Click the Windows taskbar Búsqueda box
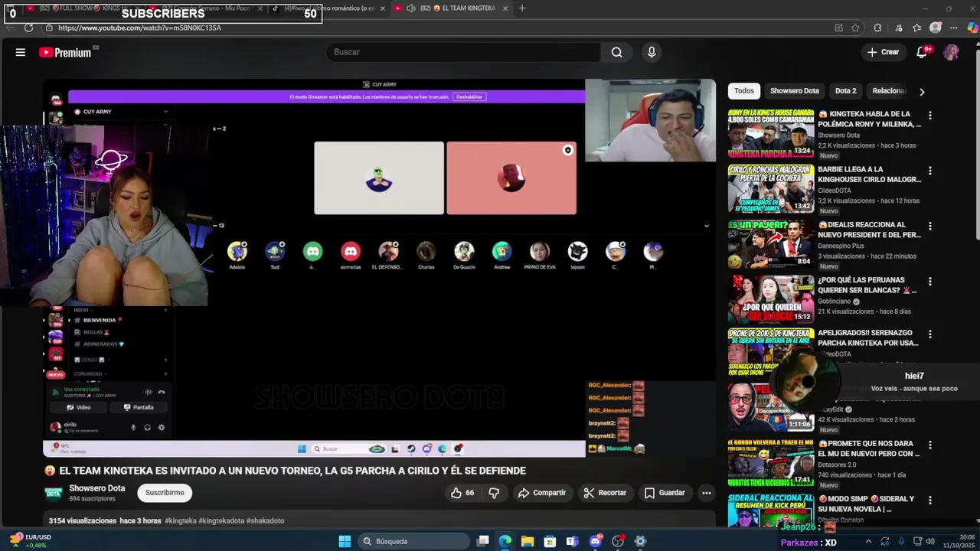980x551 pixels. [414, 542]
